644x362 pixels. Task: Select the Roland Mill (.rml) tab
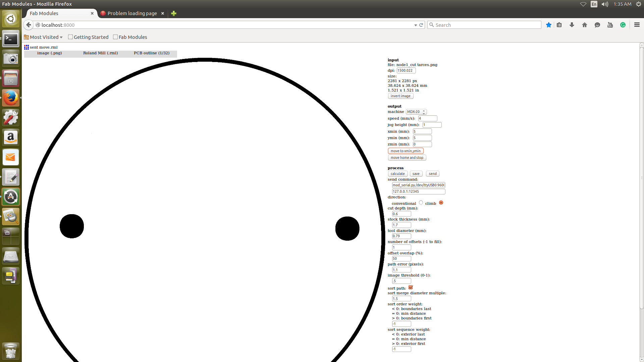point(100,53)
